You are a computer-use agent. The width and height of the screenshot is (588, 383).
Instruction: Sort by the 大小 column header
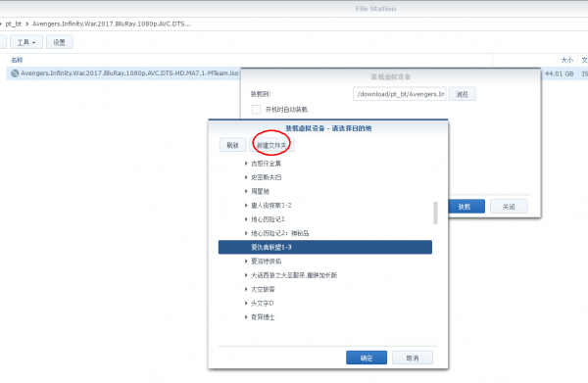pyautogui.click(x=566, y=60)
